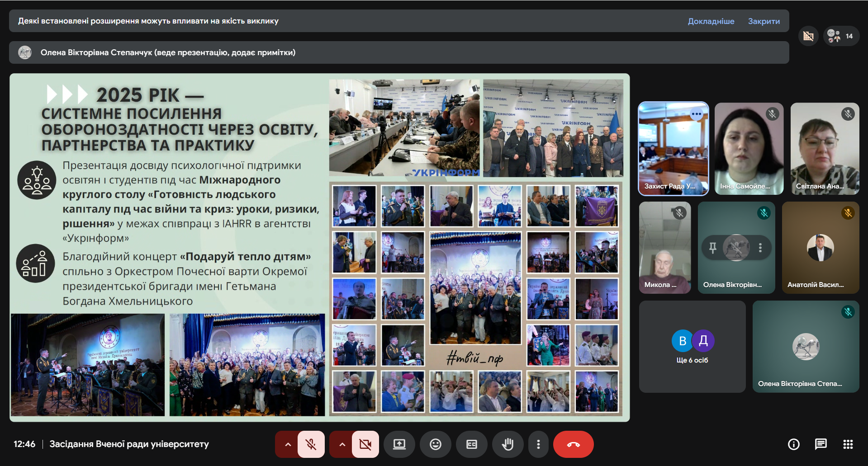This screenshot has height=466, width=868.
Task: Raise your hand
Action: point(508,444)
